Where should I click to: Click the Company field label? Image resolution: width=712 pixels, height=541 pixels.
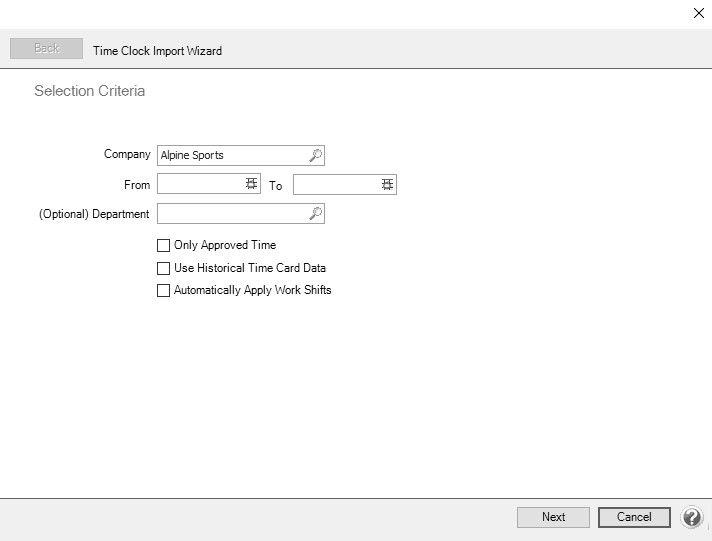tap(127, 155)
